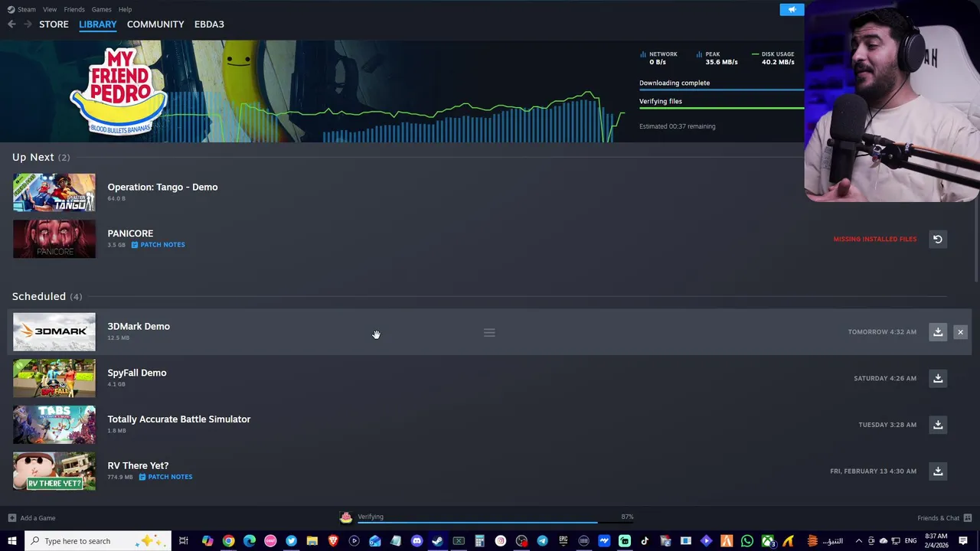Click the Downloading complete progress bar
The height and width of the screenshot is (551, 980).
(x=722, y=90)
